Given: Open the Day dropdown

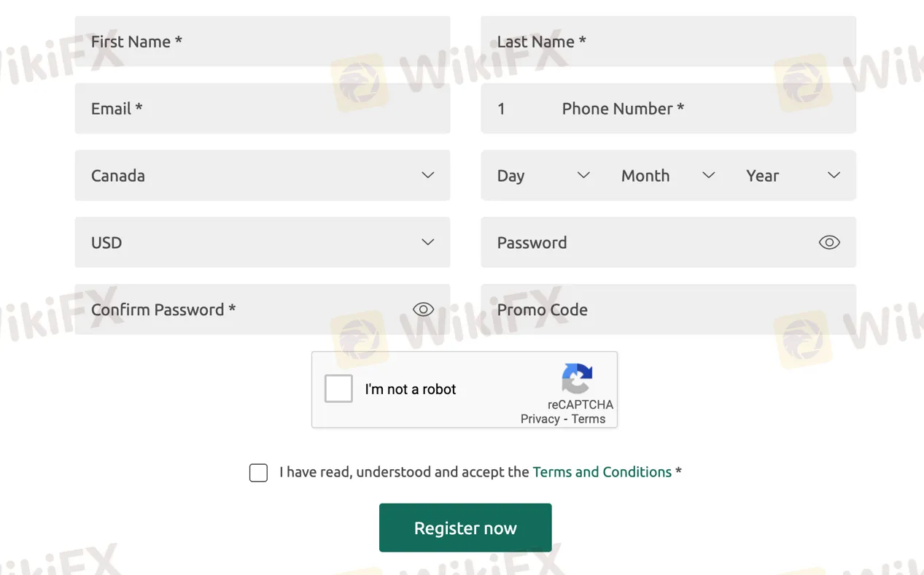Looking at the screenshot, I should coord(543,176).
